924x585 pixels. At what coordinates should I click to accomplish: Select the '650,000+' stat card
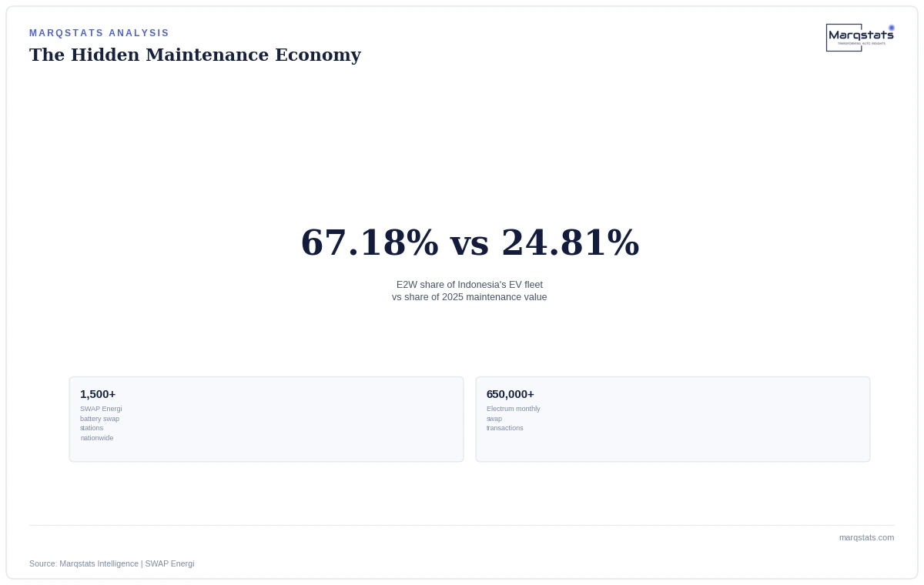tap(673, 420)
